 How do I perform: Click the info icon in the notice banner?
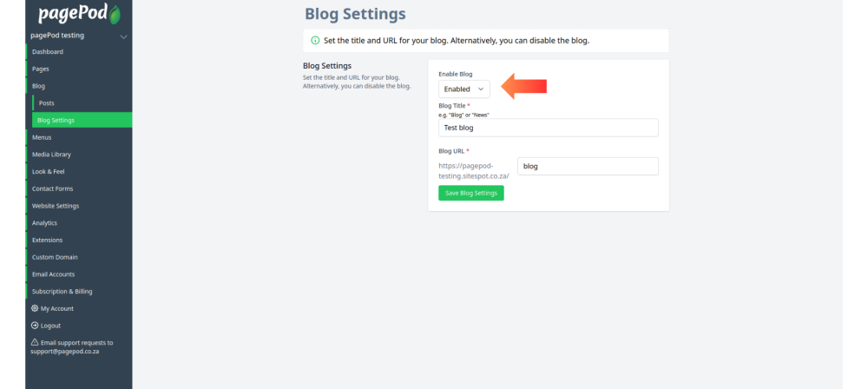click(315, 41)
